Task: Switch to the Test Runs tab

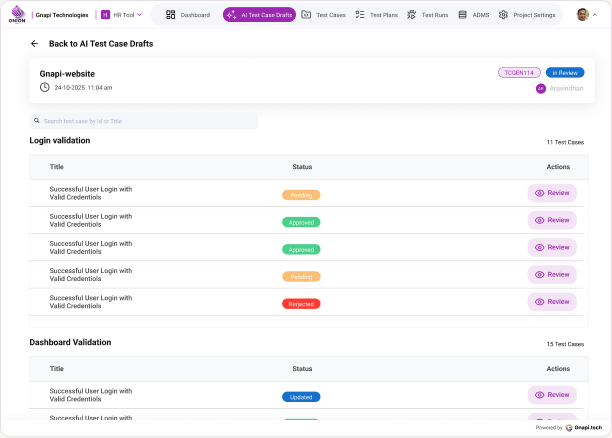Action: (x=428, y=15)
